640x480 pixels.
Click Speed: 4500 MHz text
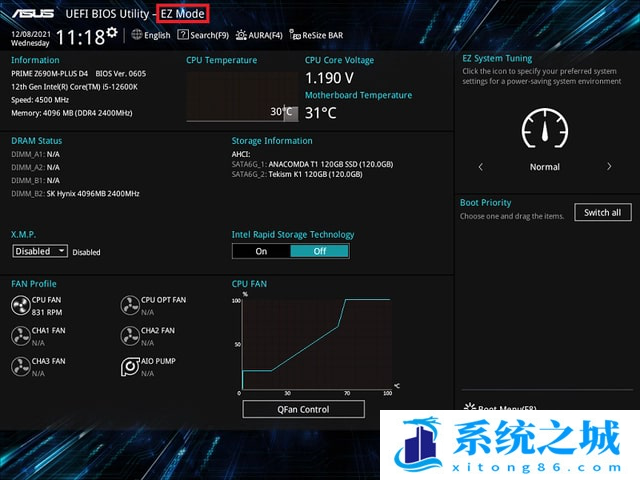click(40, 100)
